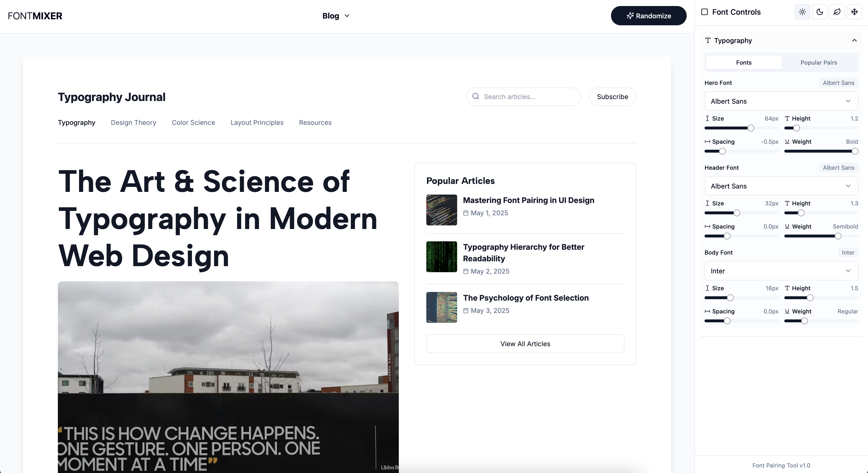Viewport: 868px width, 473px height.
Task: Click the Albert Sans badge beside Header Font
Action: 838,168
